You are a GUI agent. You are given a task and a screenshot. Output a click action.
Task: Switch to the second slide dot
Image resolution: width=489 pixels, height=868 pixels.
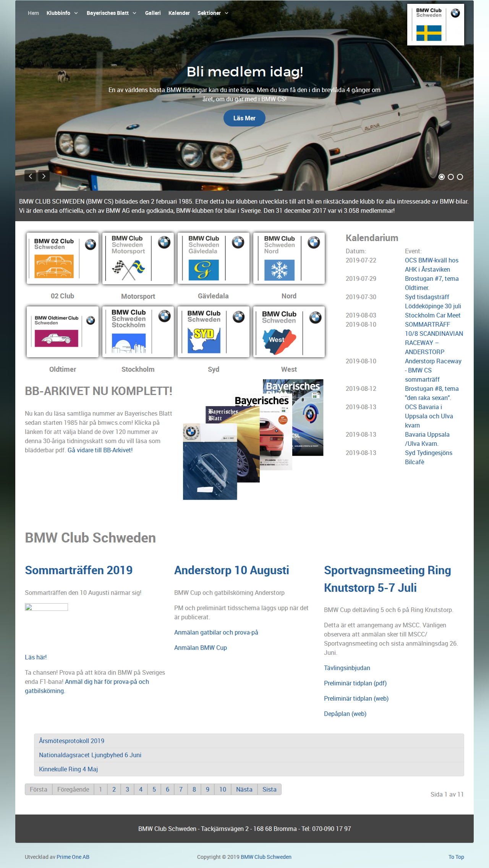tap(451, 177)
